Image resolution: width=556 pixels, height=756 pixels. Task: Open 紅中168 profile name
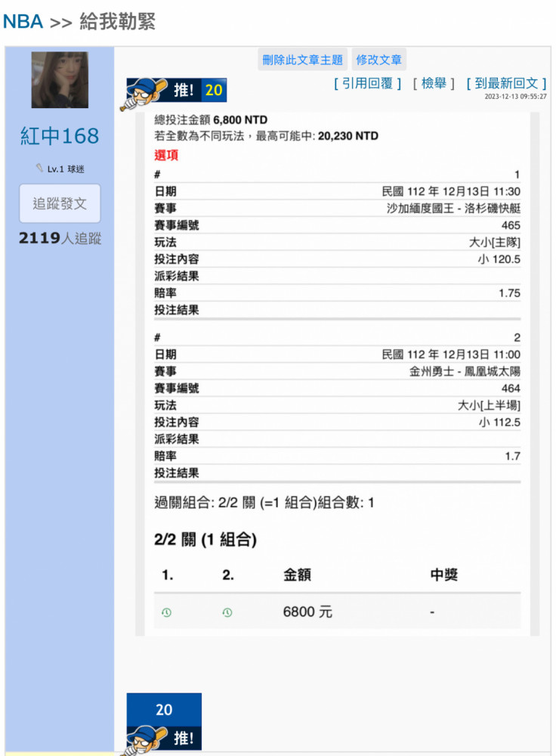point(60,135)
